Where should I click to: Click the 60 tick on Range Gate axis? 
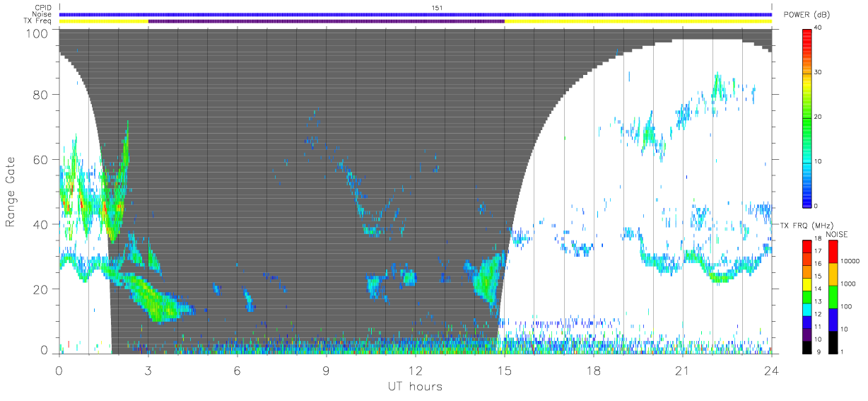click(x=42, y=160)
